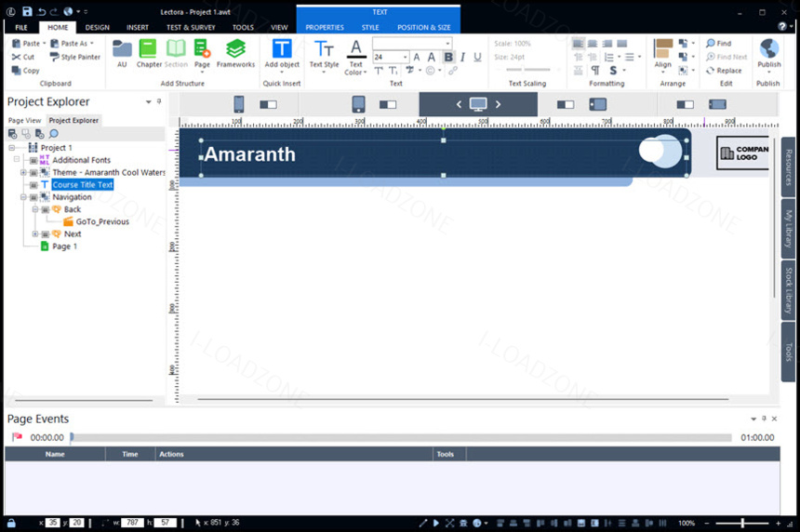The image size is (800, 532).
Task: Open the font size 24 dropdown
Action: point(405,57)
